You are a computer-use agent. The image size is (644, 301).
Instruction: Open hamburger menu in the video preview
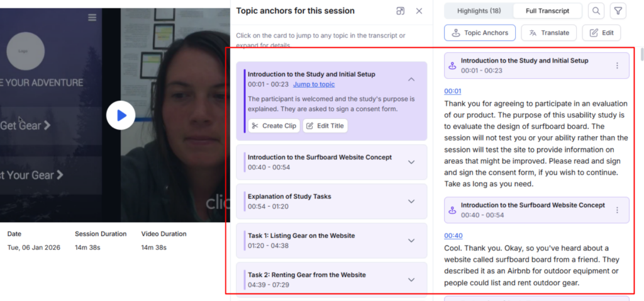tap(92, 17)
